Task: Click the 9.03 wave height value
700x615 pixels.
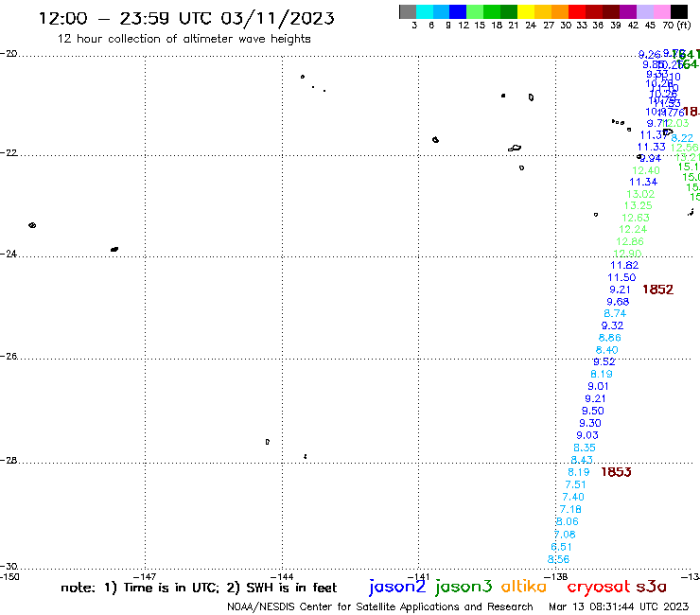Action: tap(587, 435)
